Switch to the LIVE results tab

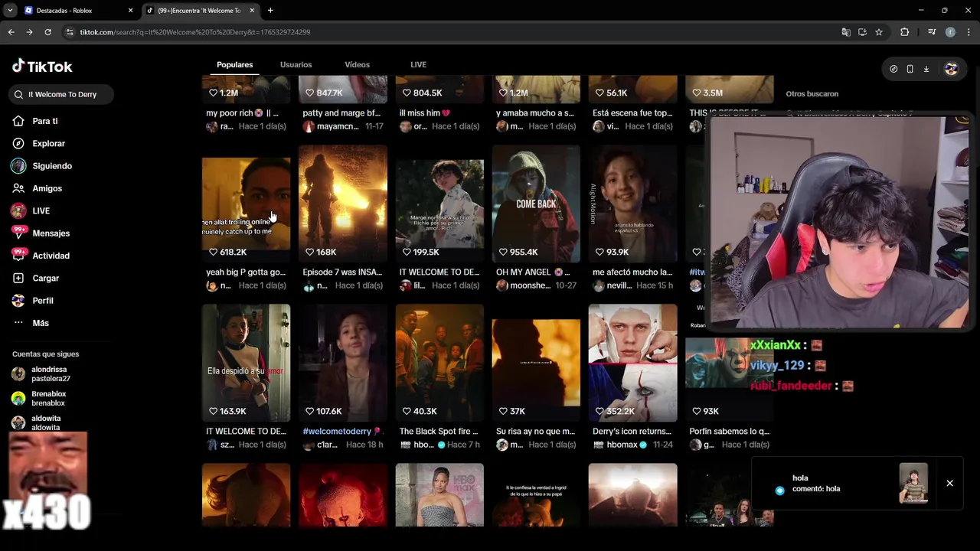click(418, 65)
